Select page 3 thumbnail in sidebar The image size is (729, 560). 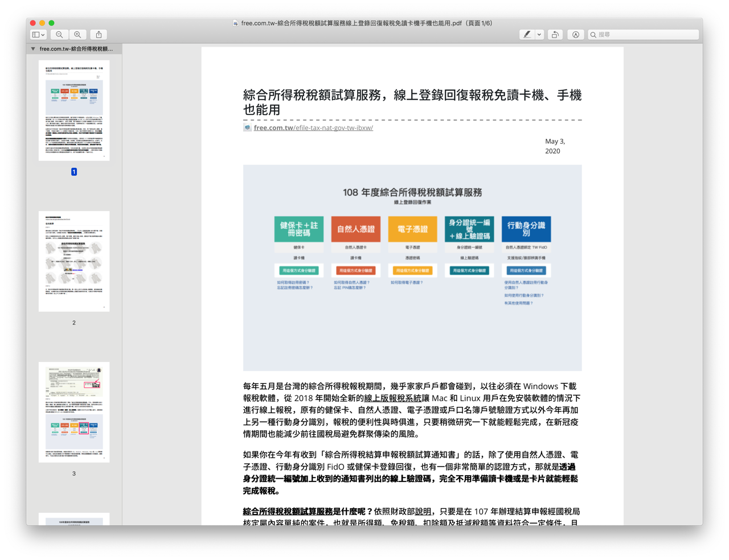(x=74, y=412)
